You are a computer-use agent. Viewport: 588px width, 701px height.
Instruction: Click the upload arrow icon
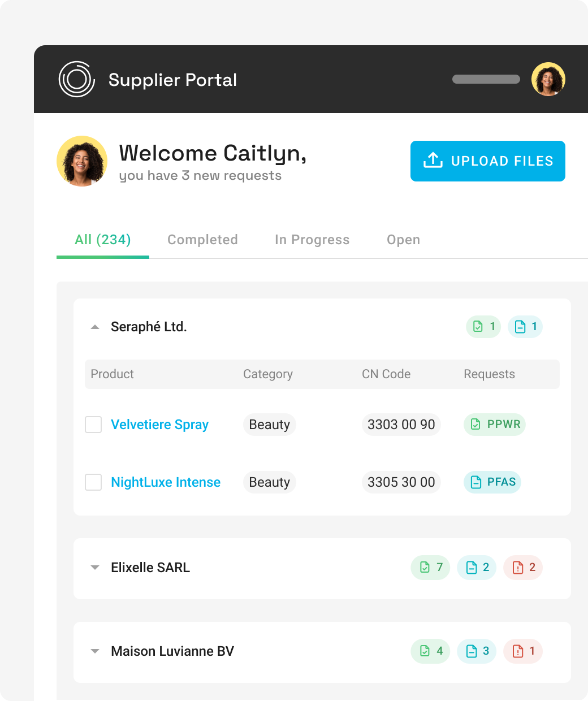click(x=433, y=161)
